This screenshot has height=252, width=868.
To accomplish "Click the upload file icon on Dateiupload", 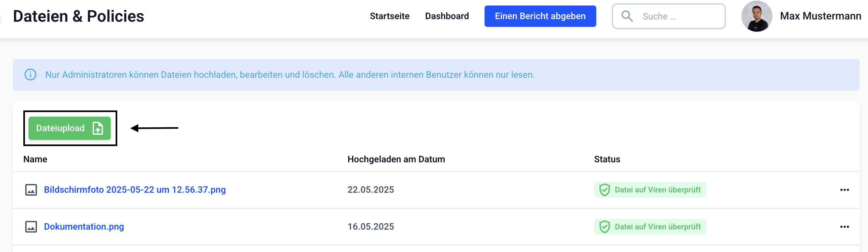I will [98, 128].
